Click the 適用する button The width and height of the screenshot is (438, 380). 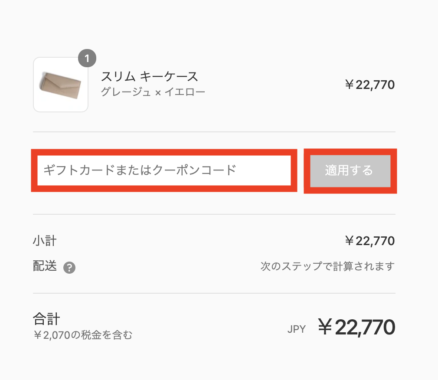pyautogui.click(x=350, y=171)
